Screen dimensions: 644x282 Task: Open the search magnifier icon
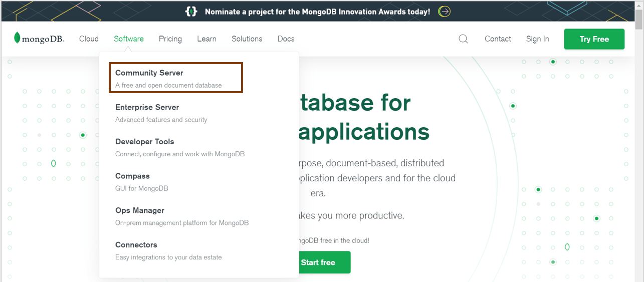[463, 39]
